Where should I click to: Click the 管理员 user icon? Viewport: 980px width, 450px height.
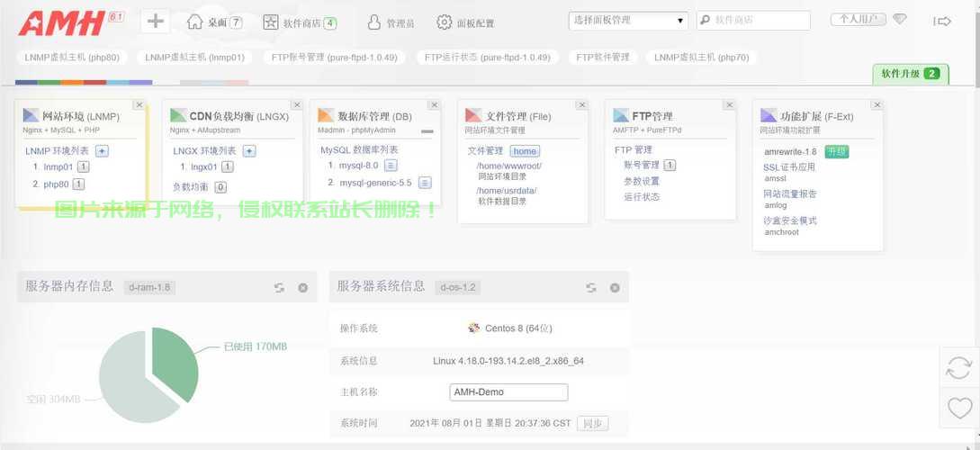coord(373,22)
